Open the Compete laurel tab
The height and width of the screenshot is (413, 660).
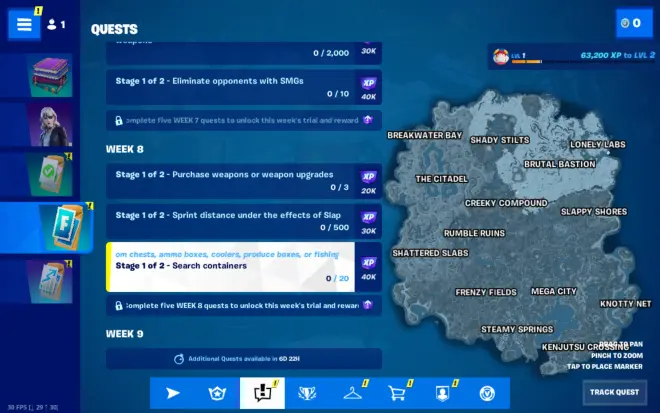coord(307,393)
